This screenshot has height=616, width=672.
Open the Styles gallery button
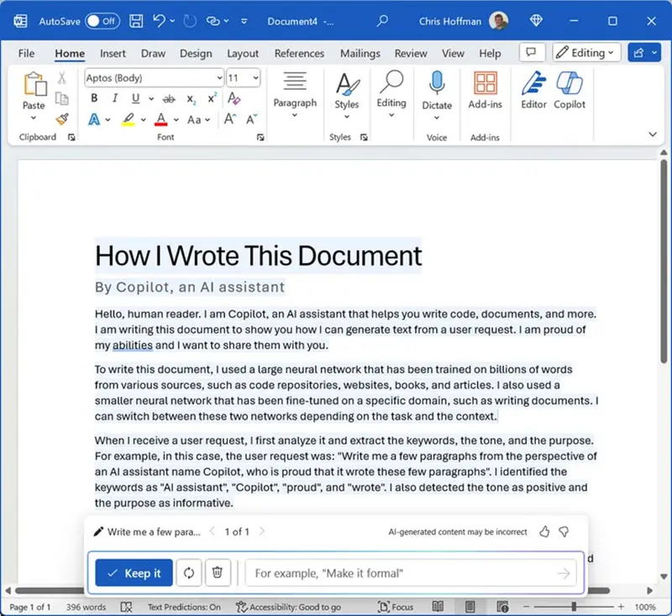[347, 95]
